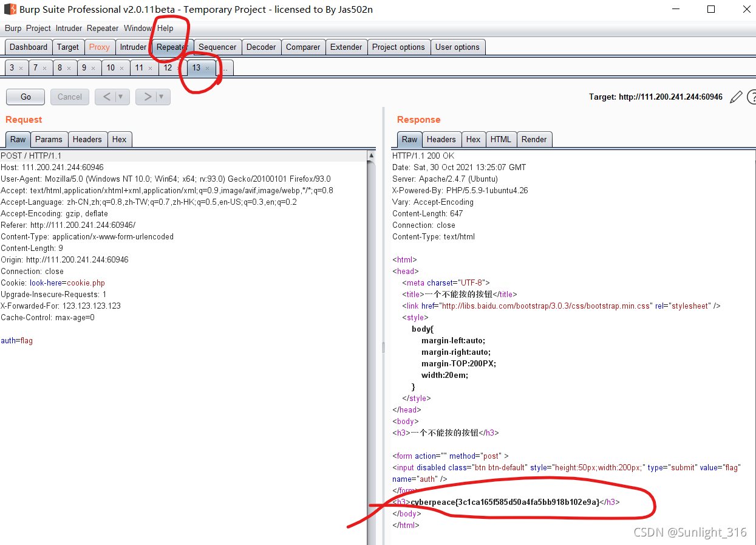Click the divider handle between Request and Response
Screen dimensions: 756x545
[383, 348]
